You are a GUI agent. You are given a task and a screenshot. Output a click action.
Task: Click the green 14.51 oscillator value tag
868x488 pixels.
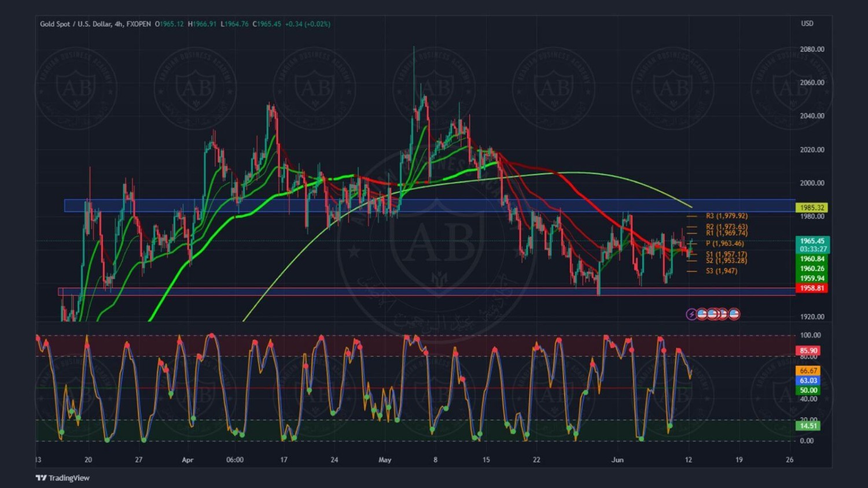[808, 426]
